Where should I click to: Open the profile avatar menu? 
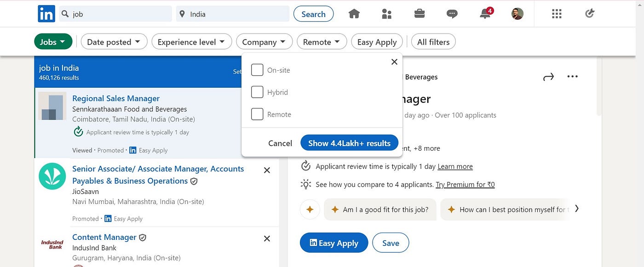(x=517, y=14)
